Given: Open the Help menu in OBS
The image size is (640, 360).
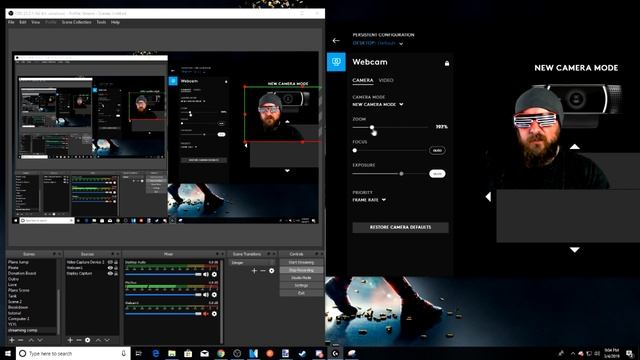Looking at the screenshot, I should (115, 22).
